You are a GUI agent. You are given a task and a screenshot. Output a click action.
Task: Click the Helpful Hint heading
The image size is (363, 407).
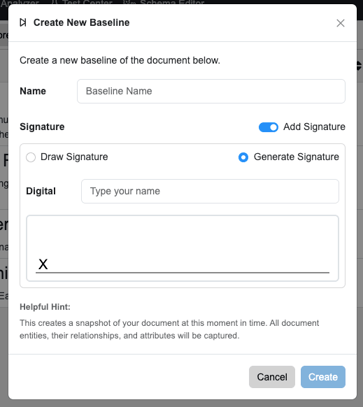(45, 307)
